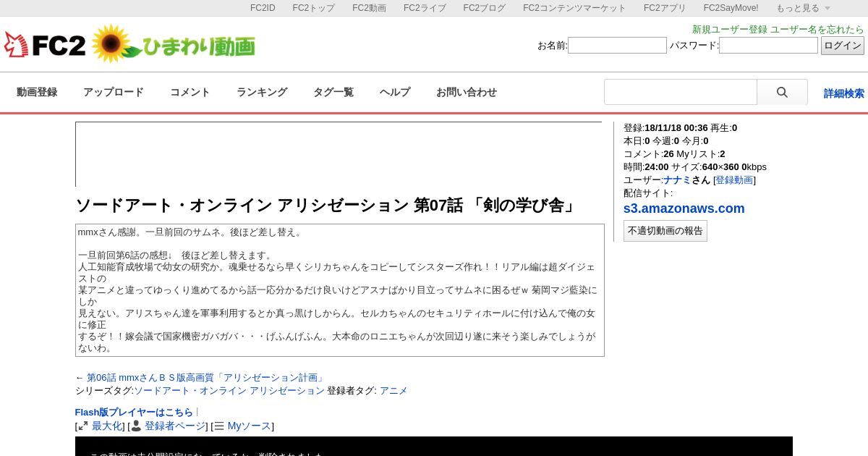Click 新規ユーザー登録 link
This screenshot has width=868, height=456.
(730, 30)
